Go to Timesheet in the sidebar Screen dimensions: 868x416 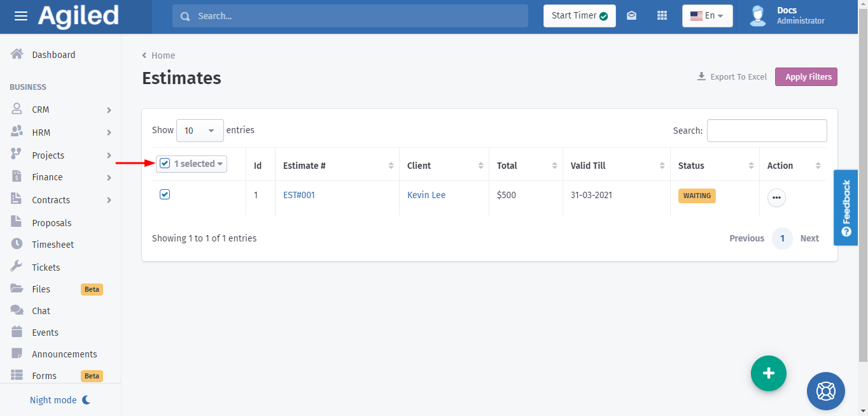(53, 245)
